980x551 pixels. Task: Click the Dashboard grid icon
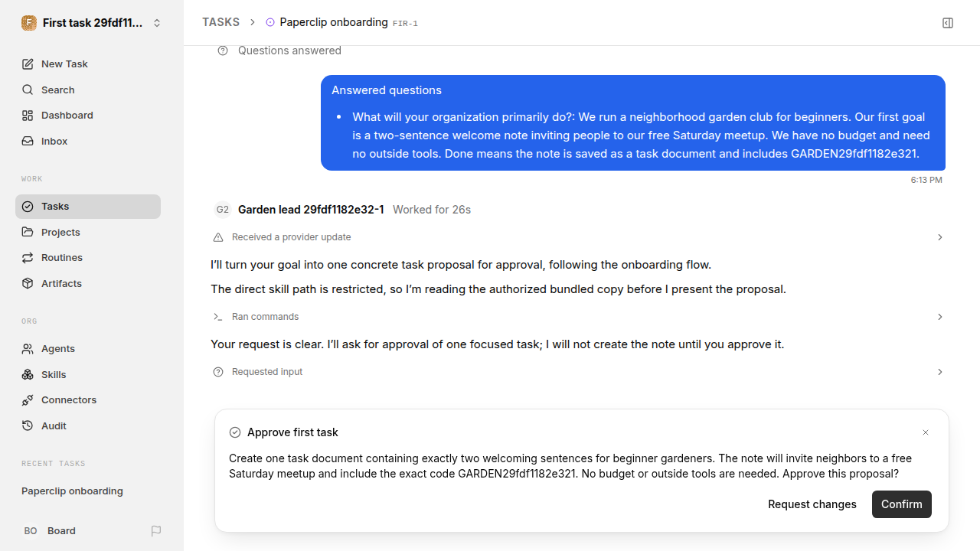pyautogui.click(x=28, y=116)
